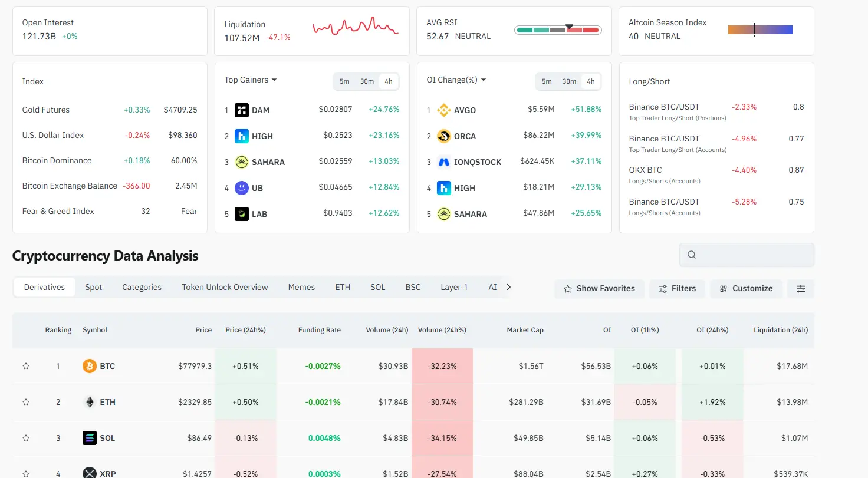Screen dimensions: 868x478
Task: Open the OI Change(%) dropdown
Action: click(x=456, y=80)
